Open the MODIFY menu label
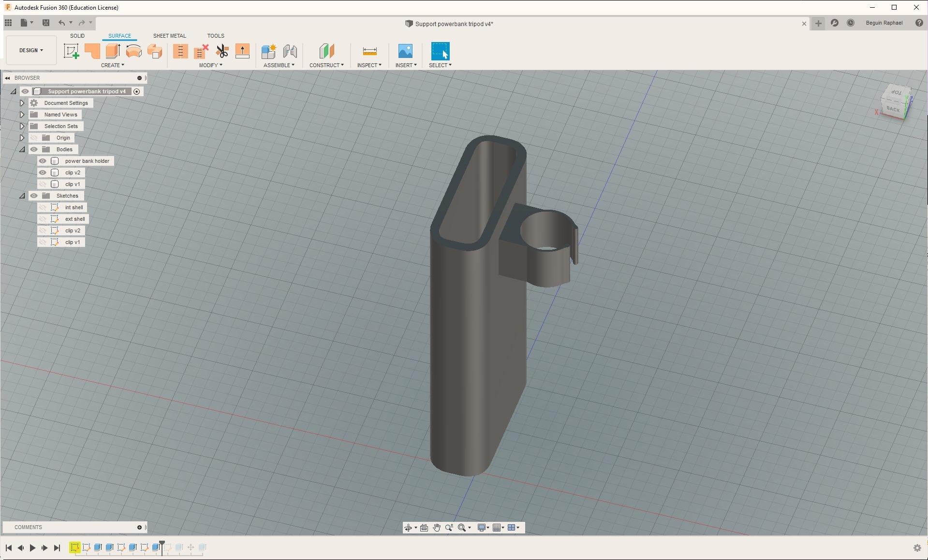Viewport: 928px width, 560px height. [210, 65]
